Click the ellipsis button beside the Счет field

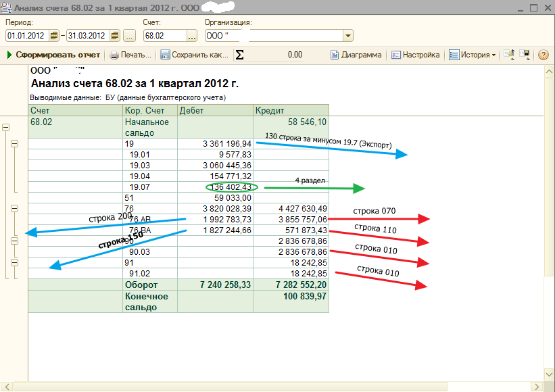pos(191,36)
